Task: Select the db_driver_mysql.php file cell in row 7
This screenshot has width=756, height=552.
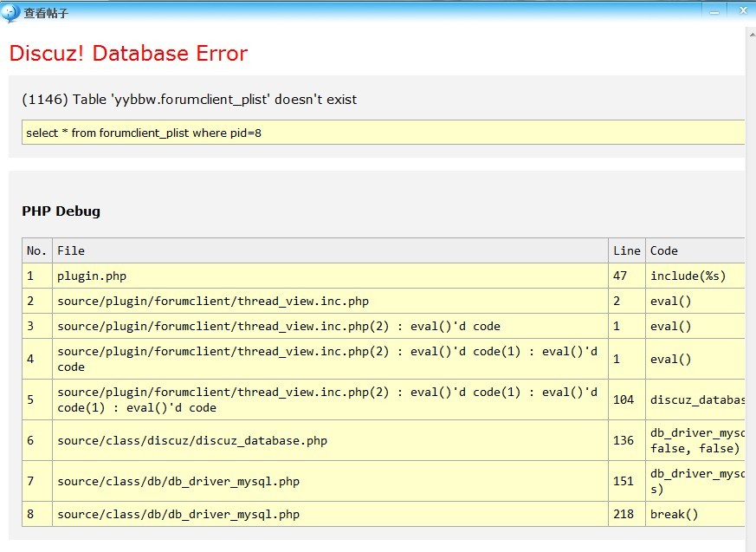Action: (x=330, y=481)
